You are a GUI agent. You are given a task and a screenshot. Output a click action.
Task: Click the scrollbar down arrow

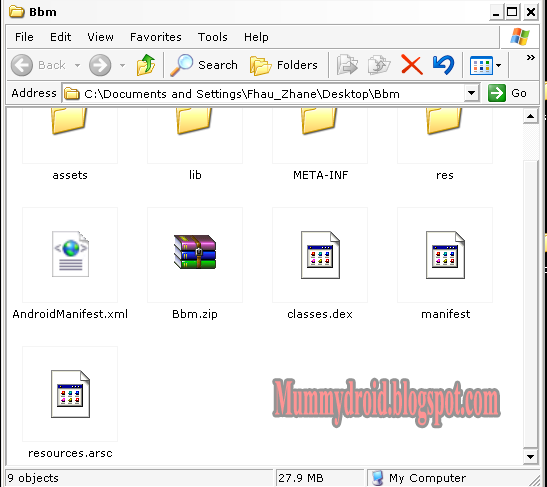point(530,456)
